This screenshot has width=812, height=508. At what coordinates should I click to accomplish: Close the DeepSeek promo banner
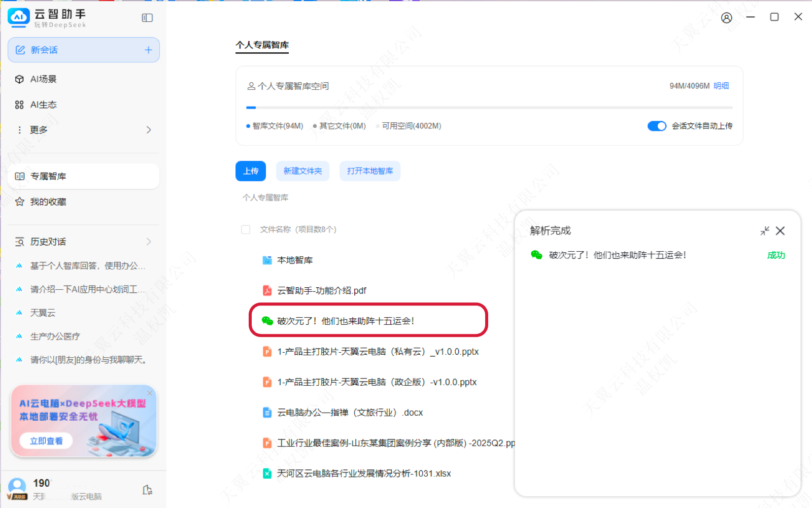click(150, 393)
